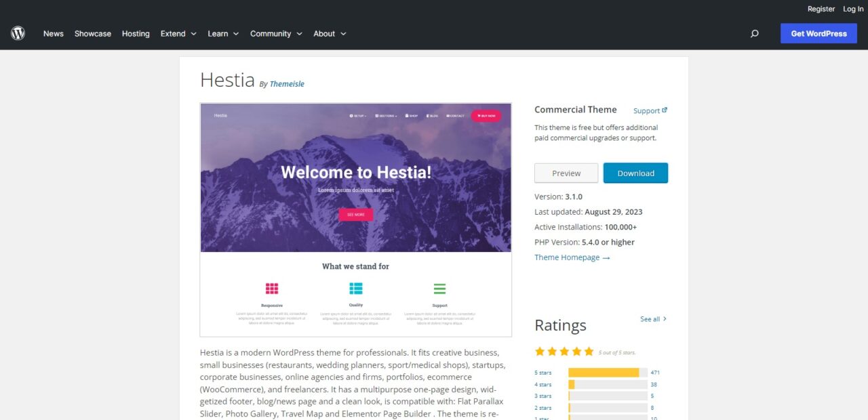This screenshot has width=868, height=420.
Task: Open the News menu item
Action: 54,33
